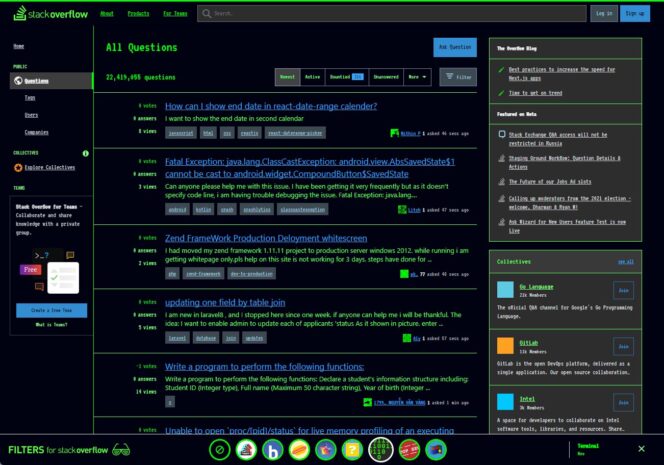This screenshot has height=465, width=664.
Task: Open the Products menu
Action: click(x=138, y=14)
